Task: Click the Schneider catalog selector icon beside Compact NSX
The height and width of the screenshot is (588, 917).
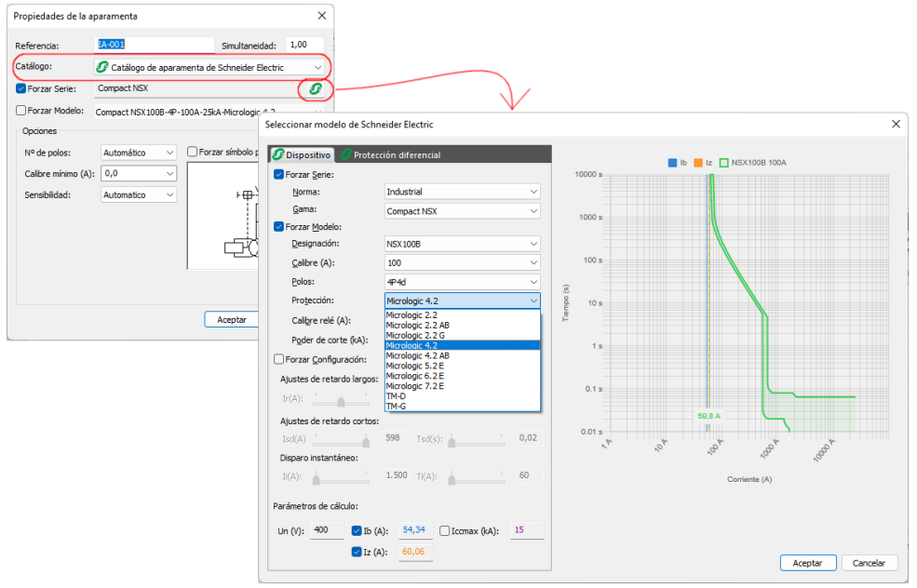Action: [316, 88]
